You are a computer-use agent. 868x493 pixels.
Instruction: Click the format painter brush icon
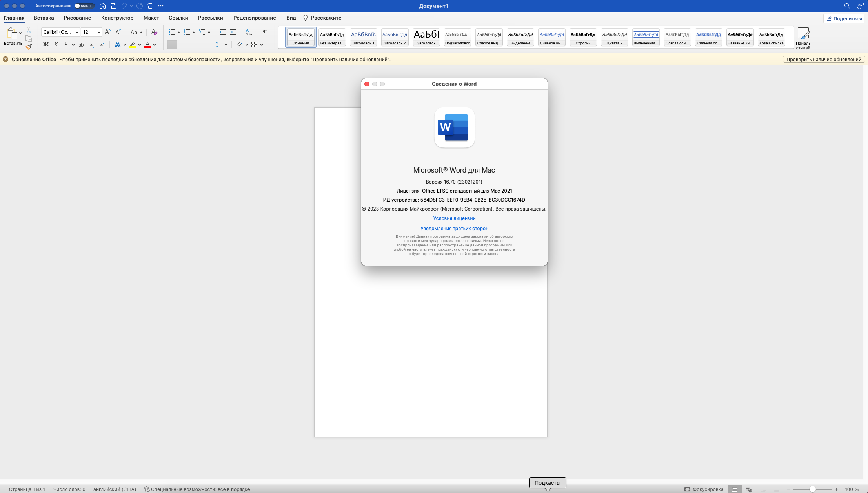[x=29, y=47]
